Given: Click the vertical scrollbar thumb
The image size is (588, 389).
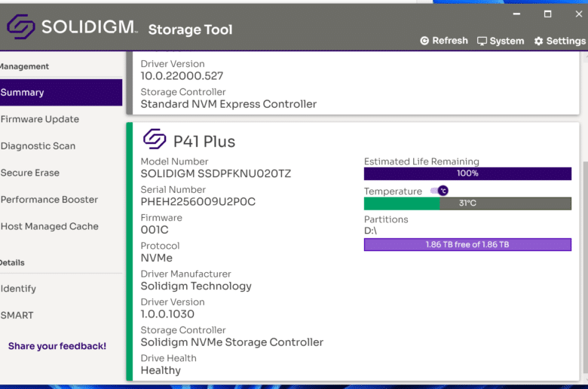Looking at the screenshot, I should coord(586,267).
